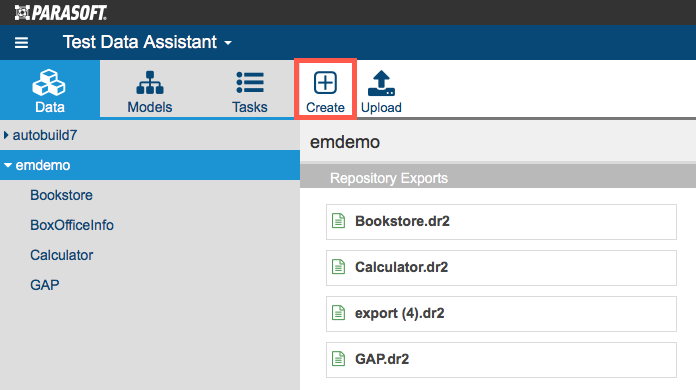Click the GAP.dr2 document icon
This screenshot has height=390, width=696.
point(339,358)
